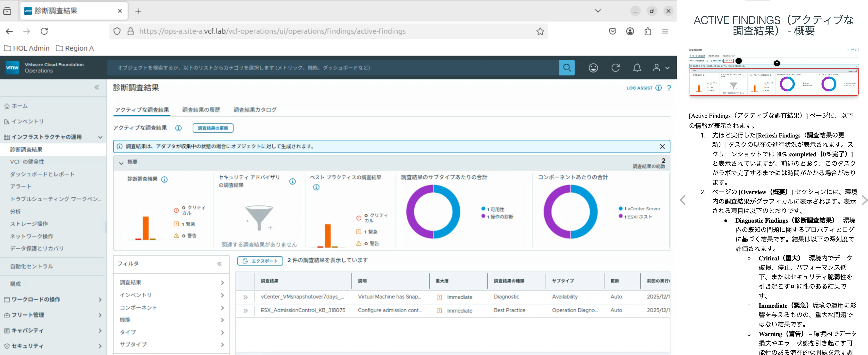This screenshot has height=355, width=868.
Task: Click the Pocket save icon
Action: [612, 31]
